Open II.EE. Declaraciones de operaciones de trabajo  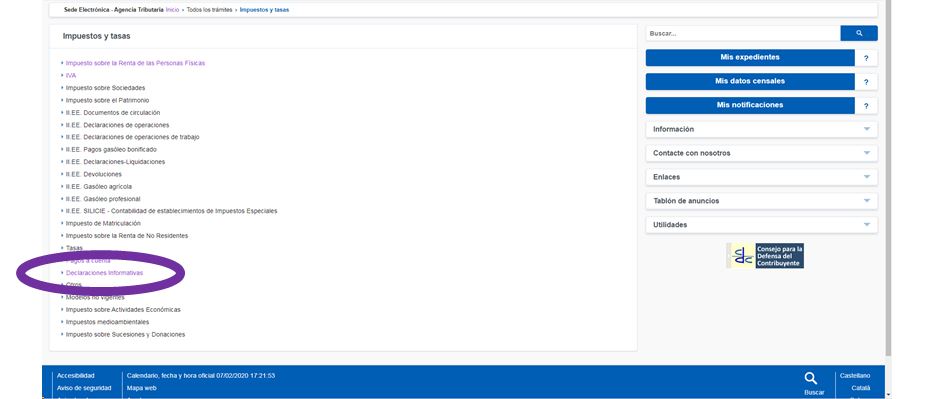pyautogui.click(x=132, y=137)
